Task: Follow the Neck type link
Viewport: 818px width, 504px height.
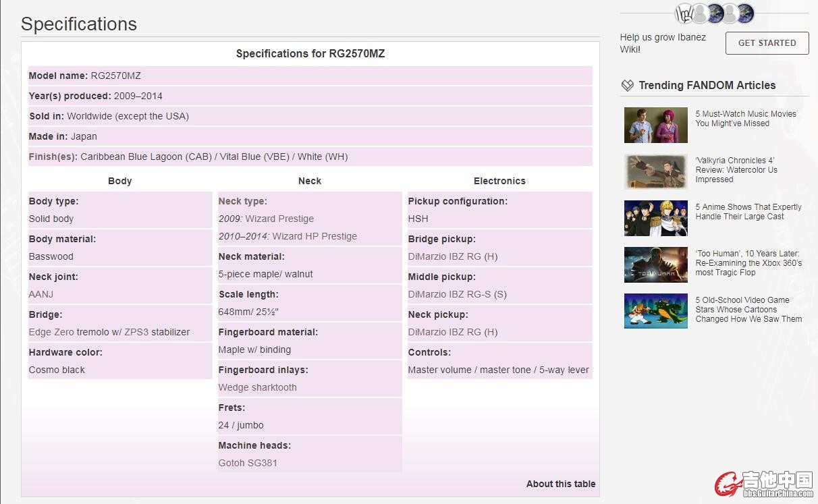Action: pyautogui.click(x=242, y=201)
